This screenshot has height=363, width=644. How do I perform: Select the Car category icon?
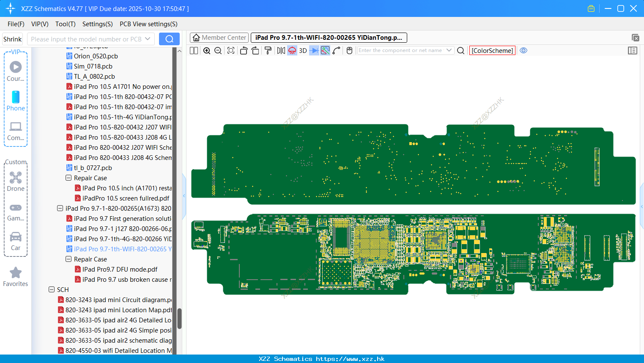16,241
